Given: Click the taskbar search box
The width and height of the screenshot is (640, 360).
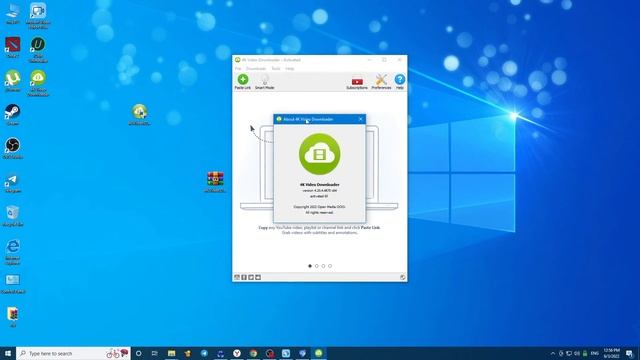Looking at the screenshot, I should [x=73, y=353].
